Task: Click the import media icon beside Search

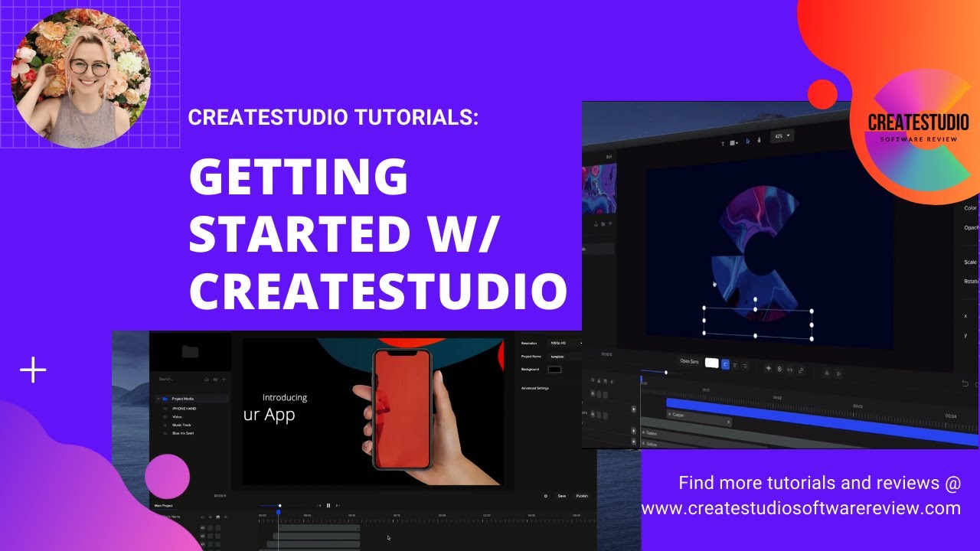Action: pyautogui.click(x=207, y=380)
